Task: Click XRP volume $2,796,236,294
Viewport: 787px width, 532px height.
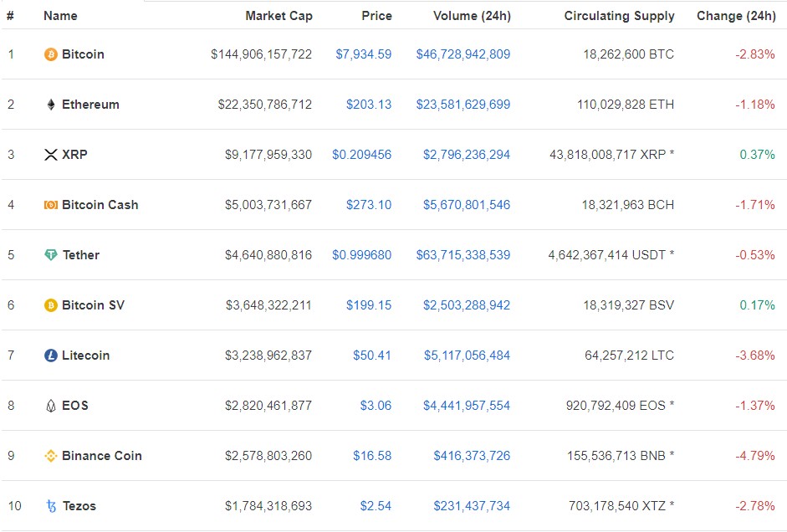Action: point(467,155)
